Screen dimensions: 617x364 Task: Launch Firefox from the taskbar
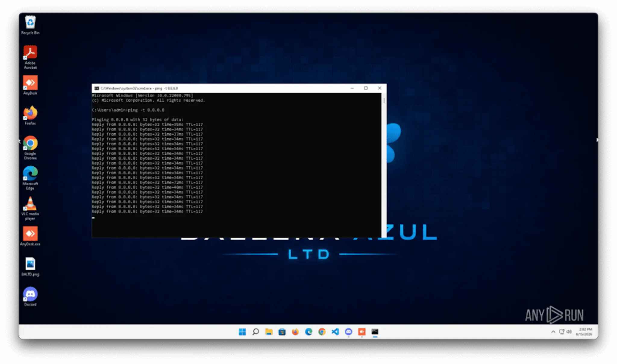point(295,332)
